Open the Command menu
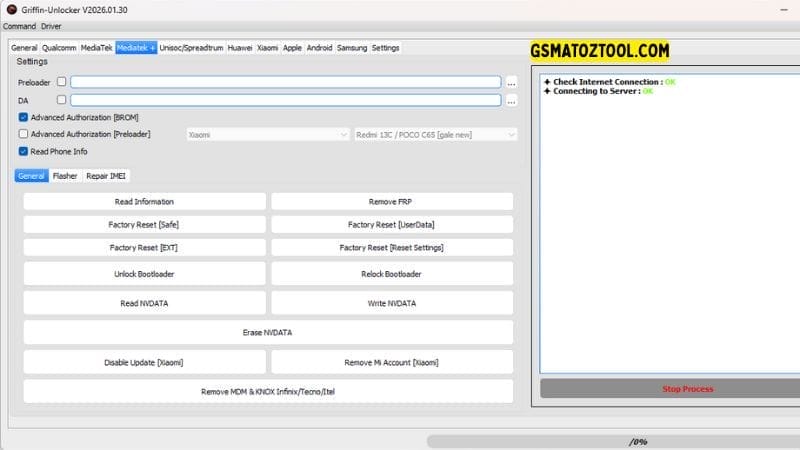The width and height of the screenshot is (800, 450). pyautogui.click(x=19, y=26)
